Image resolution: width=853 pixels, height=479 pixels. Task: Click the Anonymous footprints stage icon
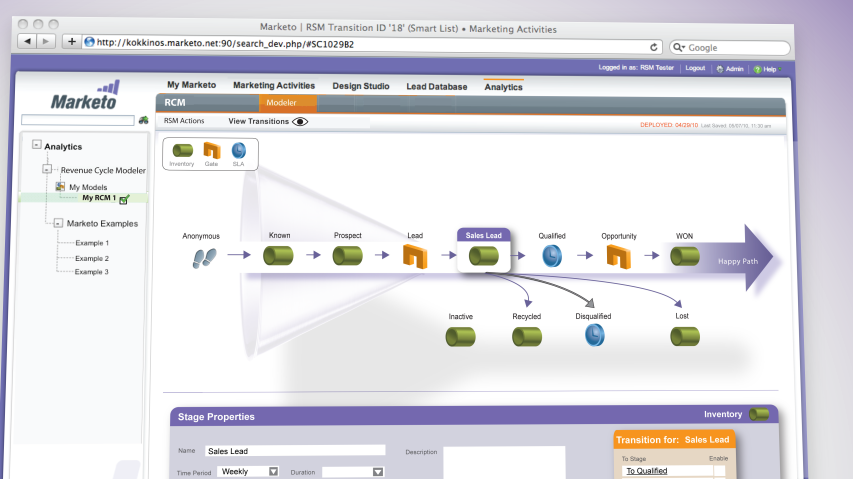(203, 257)
